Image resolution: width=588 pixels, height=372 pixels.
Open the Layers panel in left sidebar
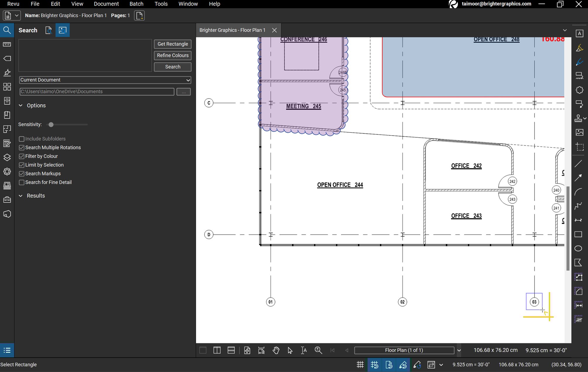(x=7, y=158)
